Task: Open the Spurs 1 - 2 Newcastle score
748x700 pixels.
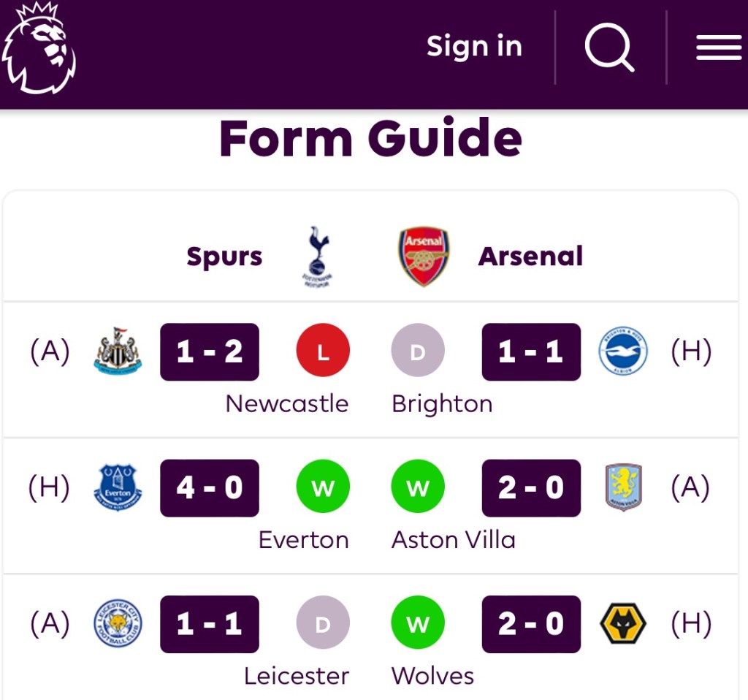Action: coord(210,352)
